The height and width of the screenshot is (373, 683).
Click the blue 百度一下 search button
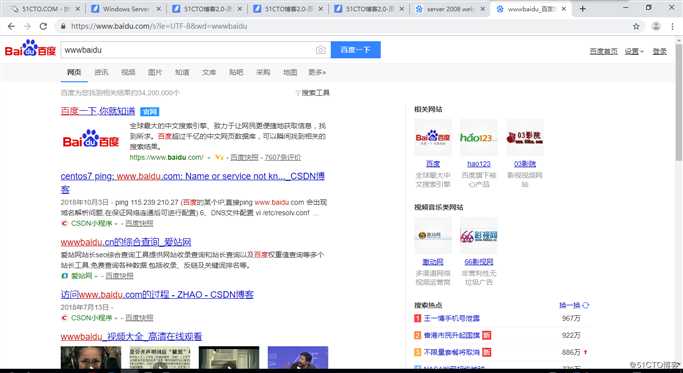coord(355,50)
